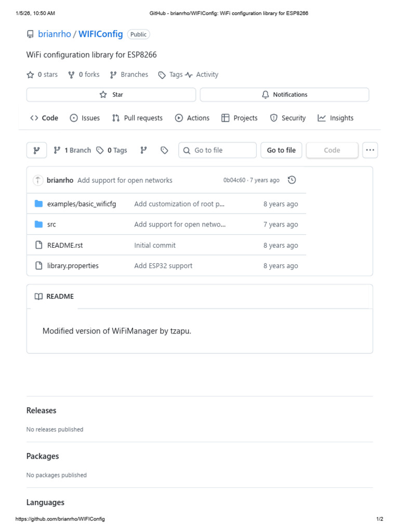Click the play icon on Actions tab
Screen dimensions: 399x532
tap(179, 118)
